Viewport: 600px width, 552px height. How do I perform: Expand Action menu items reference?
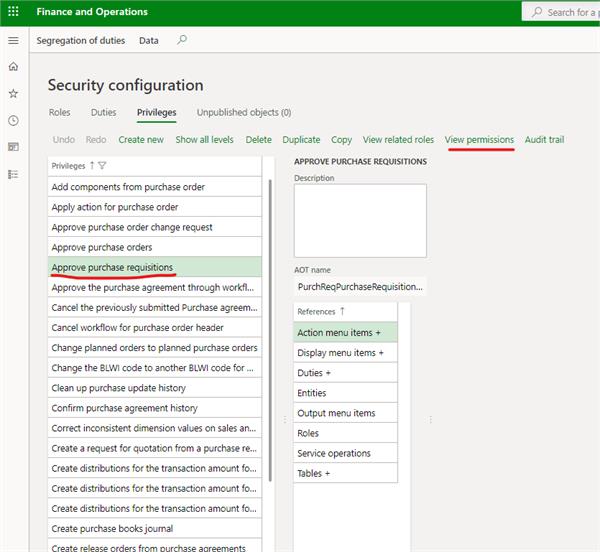click(x=346, y=332)
